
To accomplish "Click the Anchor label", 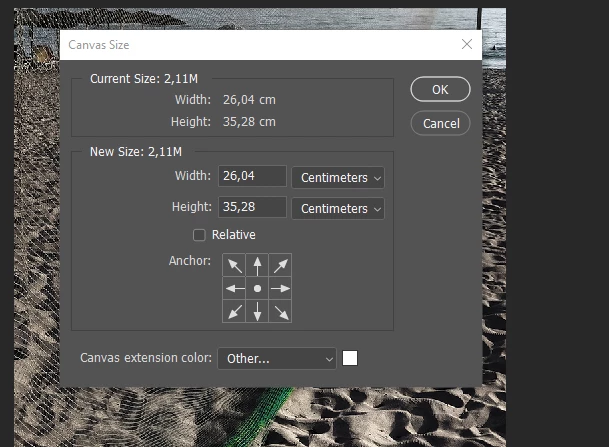I will tap(190, 261).
